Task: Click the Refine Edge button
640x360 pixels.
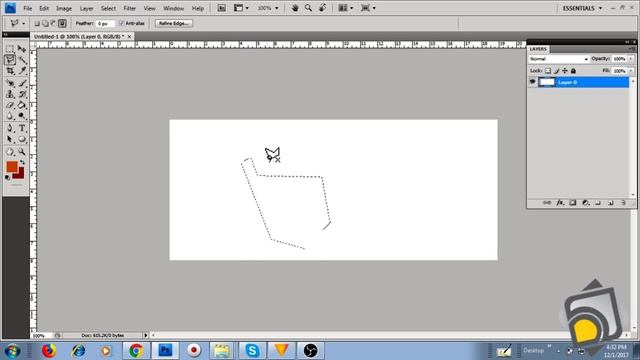Action: [x=174, y=24]
